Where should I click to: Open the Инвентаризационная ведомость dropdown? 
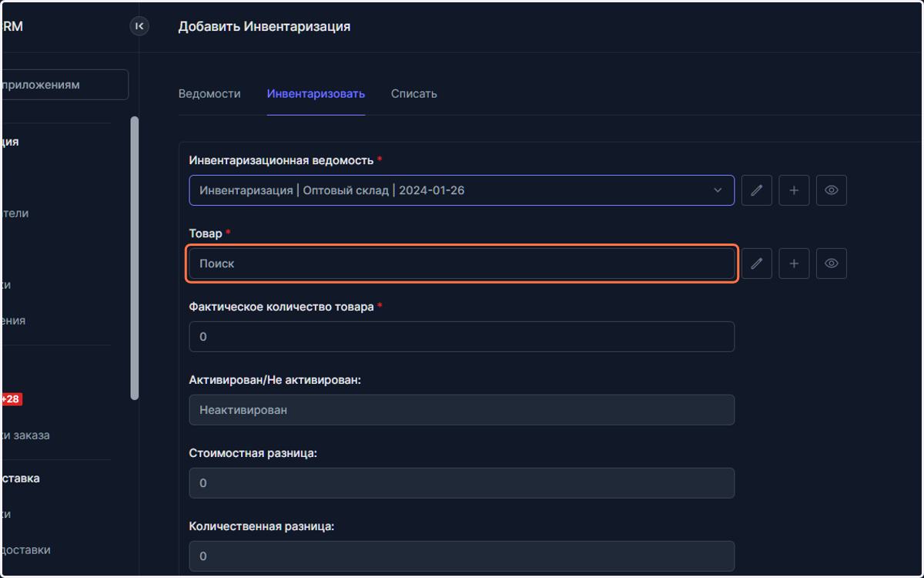click(461, 190)
